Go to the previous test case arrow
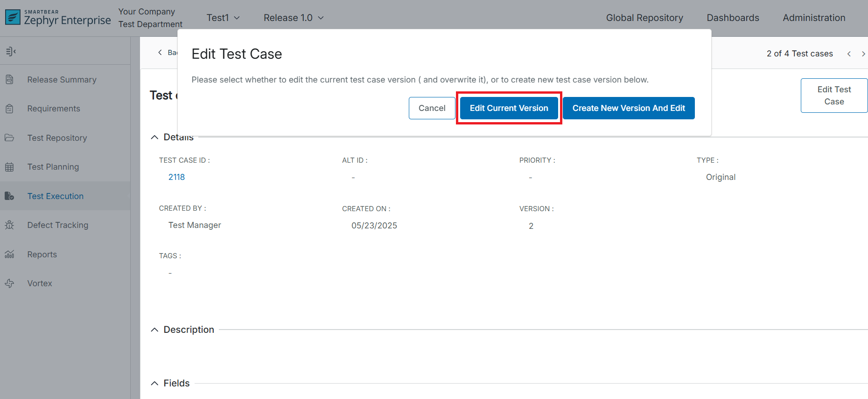Screen dimensions: 868x399 click(x=849, y=54)
